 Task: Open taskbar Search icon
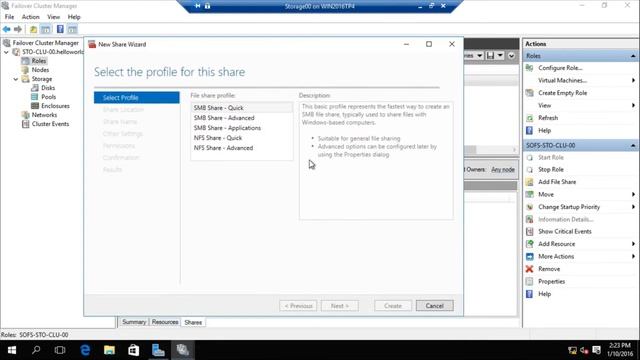click(36, 350)
